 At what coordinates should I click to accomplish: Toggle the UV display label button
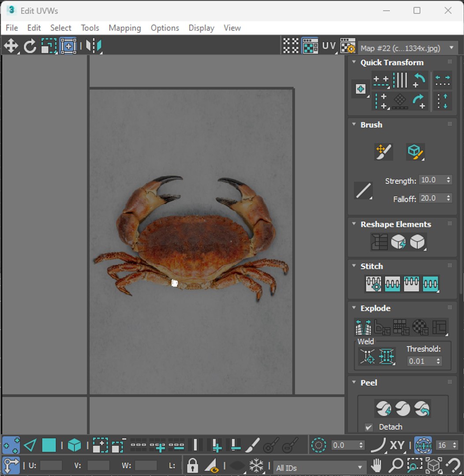pos(329,46)
